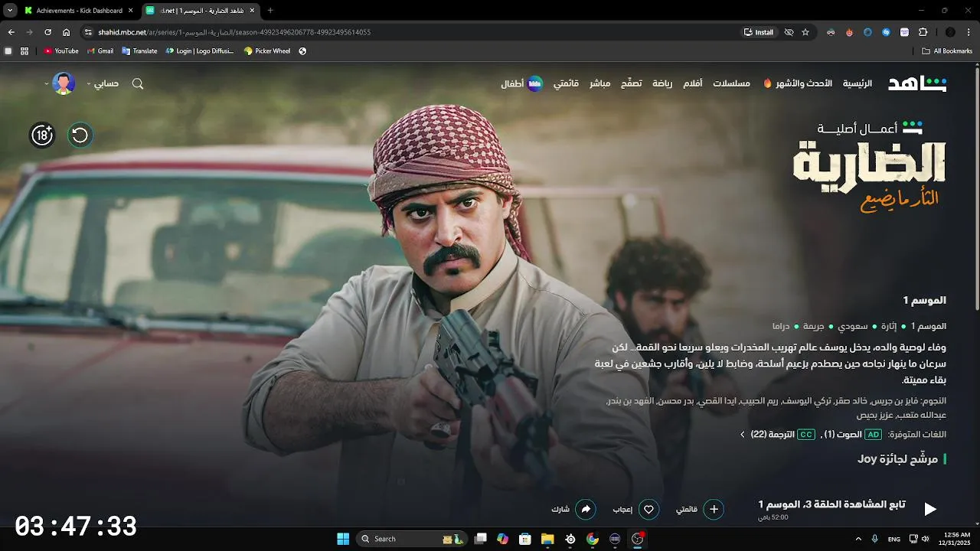The image size is (980, 551).
Task: Open the Shazam extension icon
Action: 886,32
